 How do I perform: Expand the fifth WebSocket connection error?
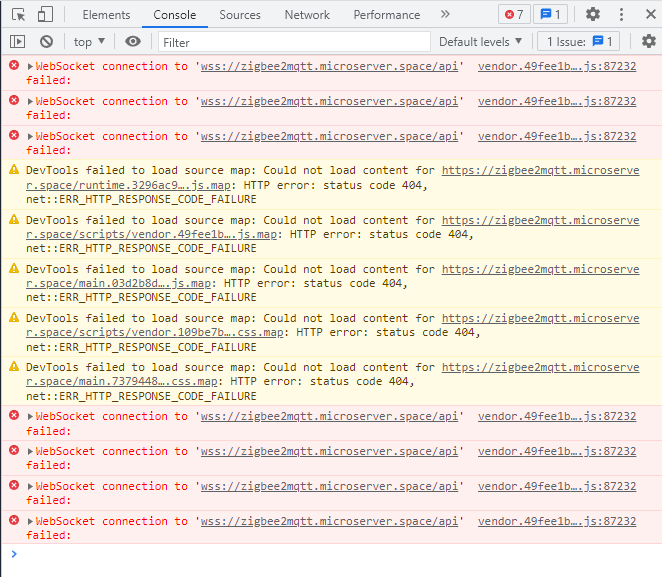click(30, 452)
